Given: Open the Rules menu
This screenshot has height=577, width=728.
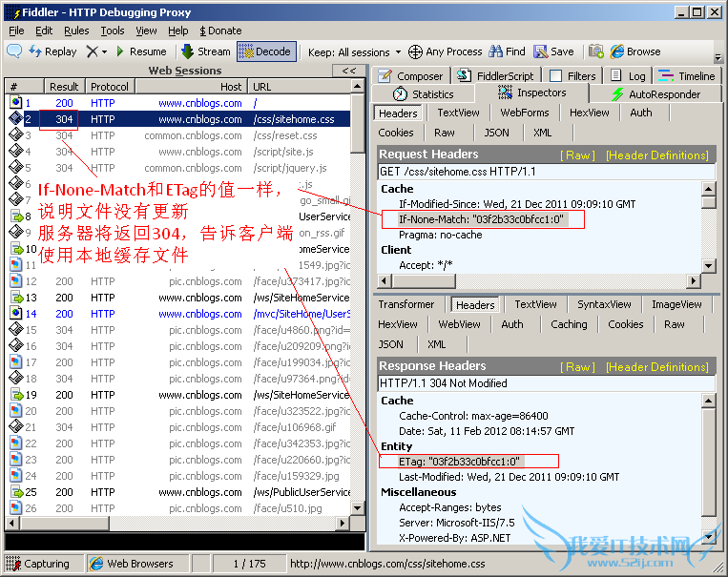Looking at the screenshot, I should (76, 31).
